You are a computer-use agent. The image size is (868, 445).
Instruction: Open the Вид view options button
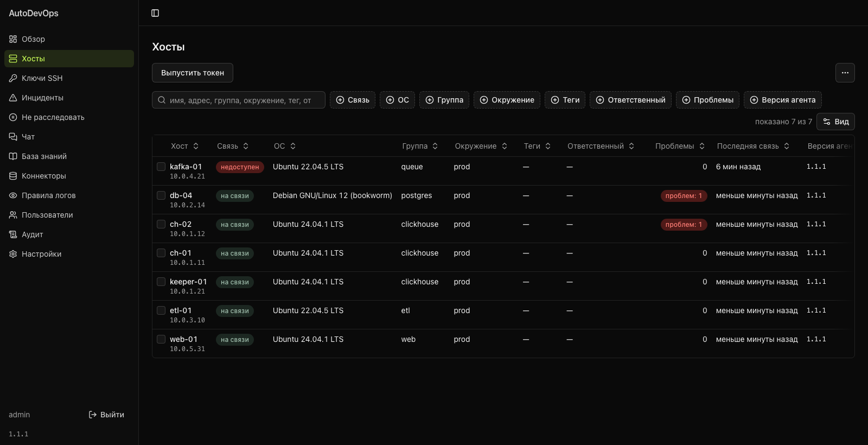pos(835,122)
